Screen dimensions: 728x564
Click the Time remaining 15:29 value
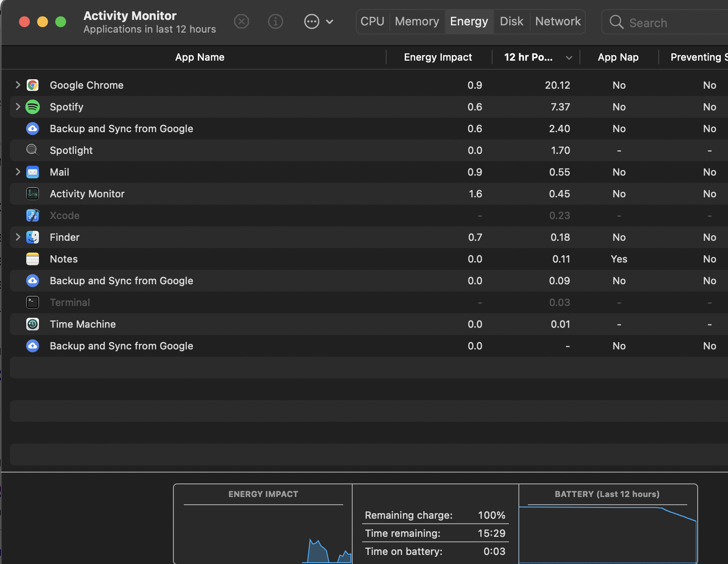coord(492,533)
